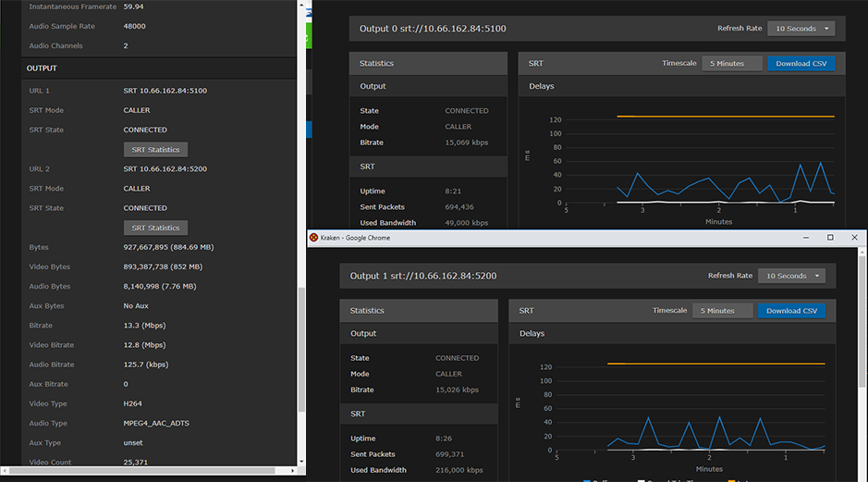Select the Delays header in Output 1

pos(532,333)
